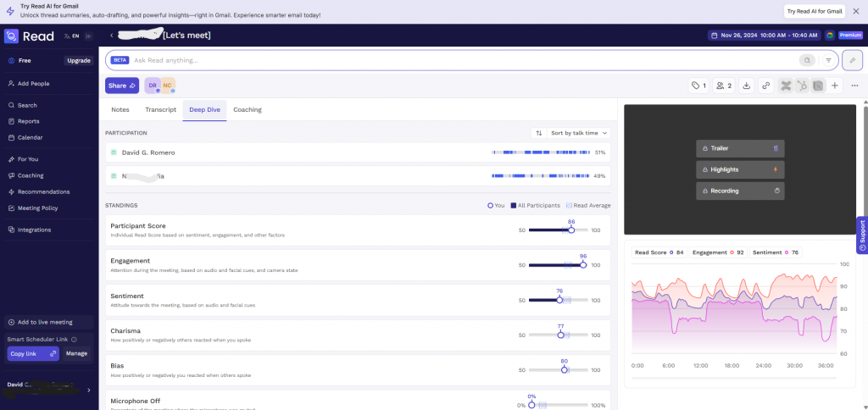Open the EN language selector
Viewport: 868px width, 410px height.
click(72, 36)
